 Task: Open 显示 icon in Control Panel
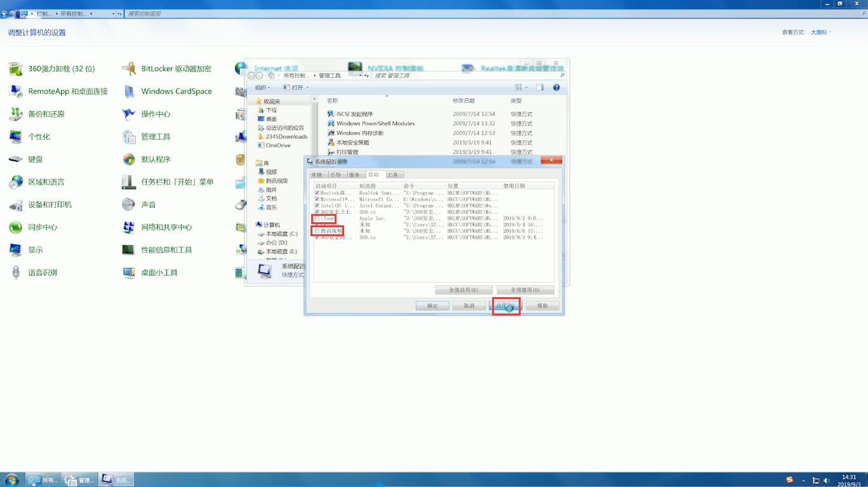click(16, 250)
